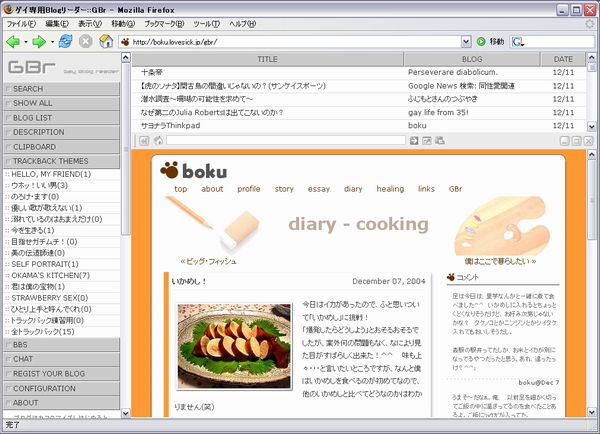Collapse the TRACKBACK THEMES section

[x=61, y=161]
